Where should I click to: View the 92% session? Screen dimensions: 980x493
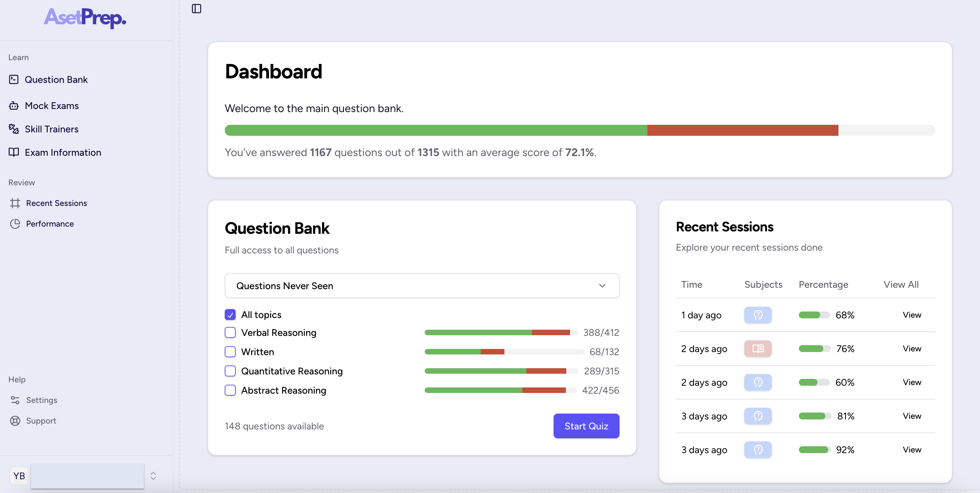point(912,450)
